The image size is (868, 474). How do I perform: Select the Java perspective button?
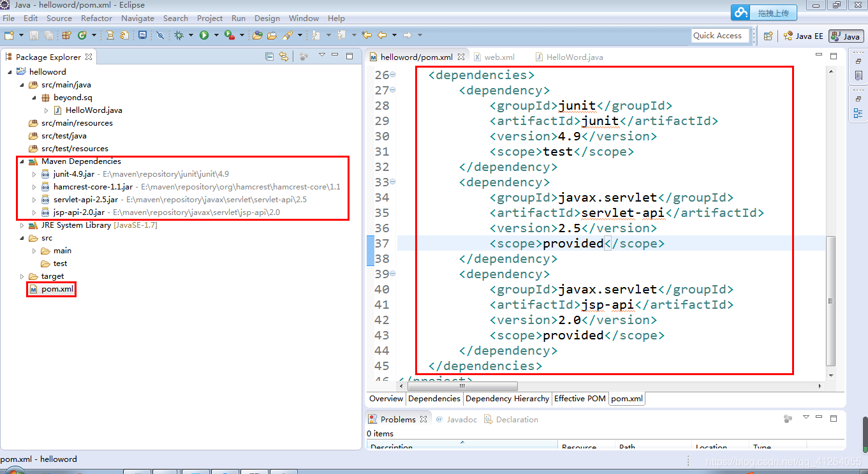pos(846,36)
